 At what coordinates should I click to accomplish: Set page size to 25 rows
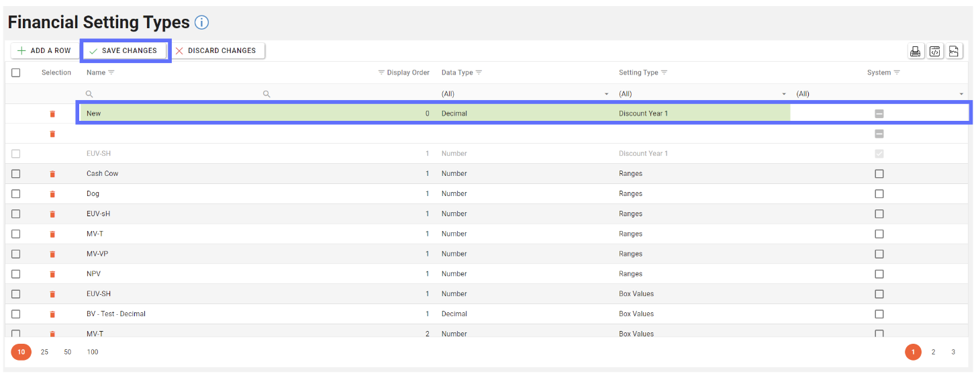point(44,352)
